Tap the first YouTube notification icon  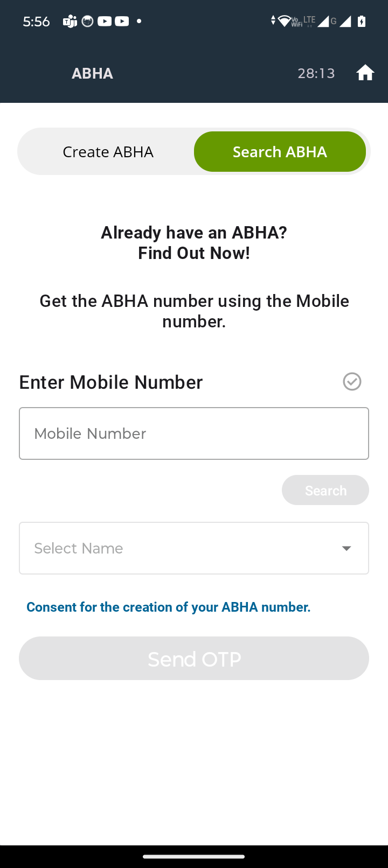click(105, 21)
